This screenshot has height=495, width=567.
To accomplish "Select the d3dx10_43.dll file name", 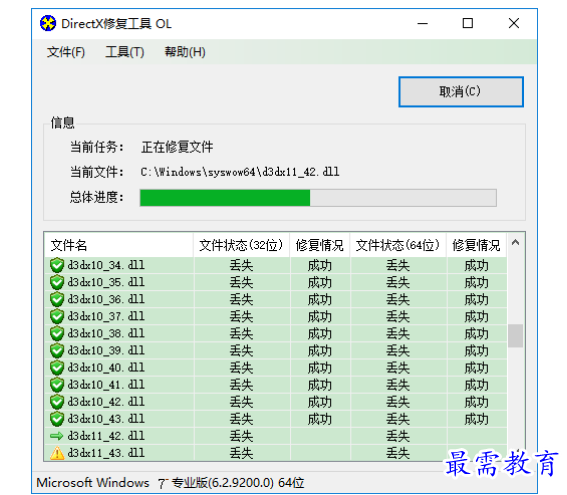I will click(106, 419).
